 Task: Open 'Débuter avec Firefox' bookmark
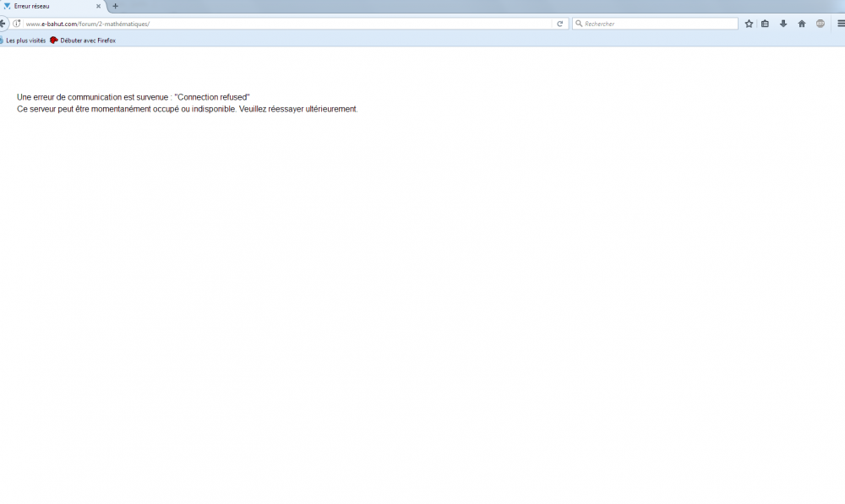click(87, 41)
